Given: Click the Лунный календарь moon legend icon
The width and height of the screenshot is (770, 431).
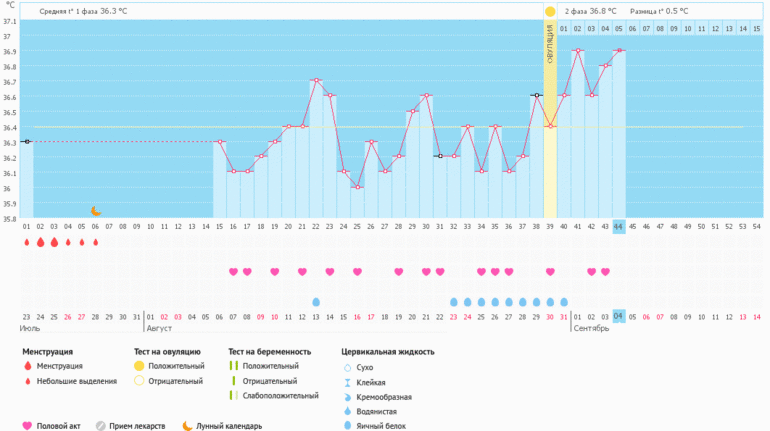Looking at the screenshot, I should click(x=187, y=426).
